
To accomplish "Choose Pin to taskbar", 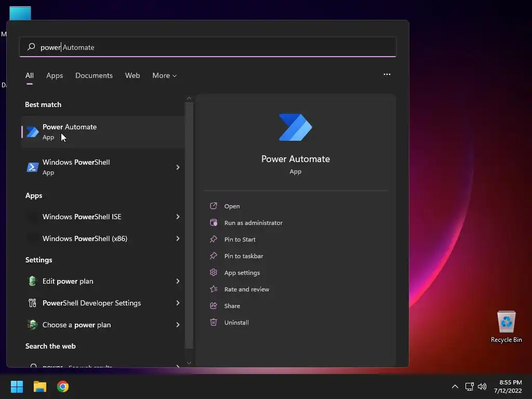I will 244,256.
